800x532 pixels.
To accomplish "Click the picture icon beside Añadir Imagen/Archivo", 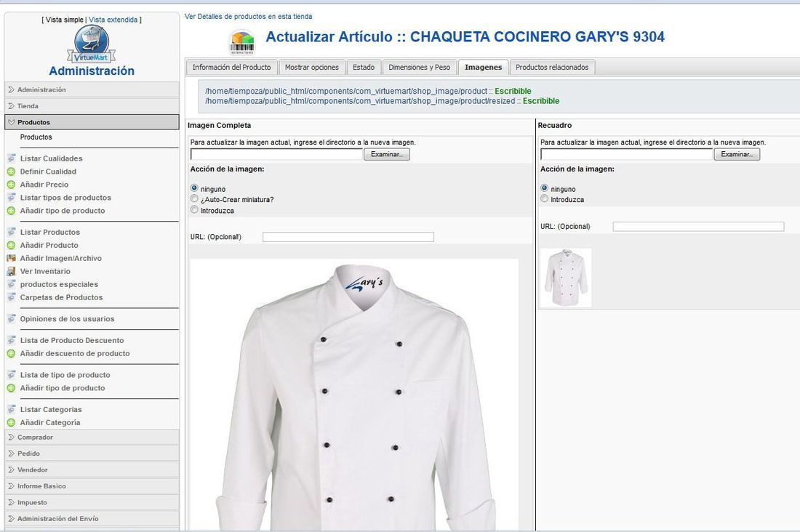I will click(11, 258).
